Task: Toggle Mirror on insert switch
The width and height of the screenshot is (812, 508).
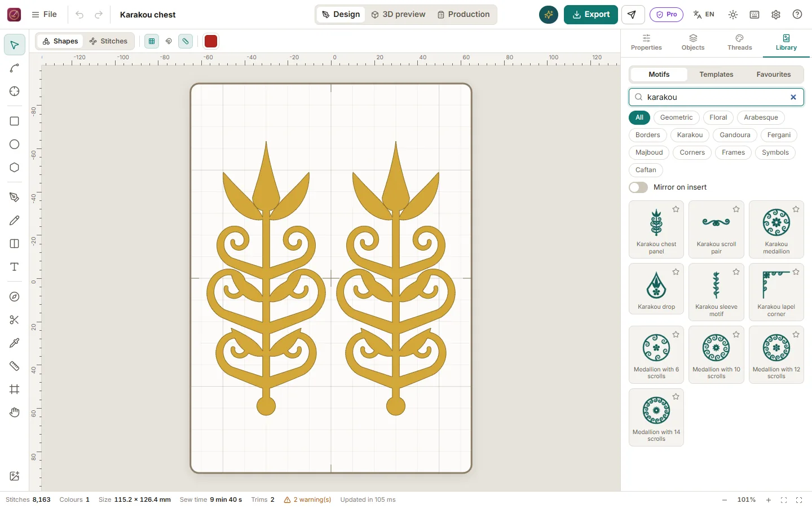Action: click(638, 187)
